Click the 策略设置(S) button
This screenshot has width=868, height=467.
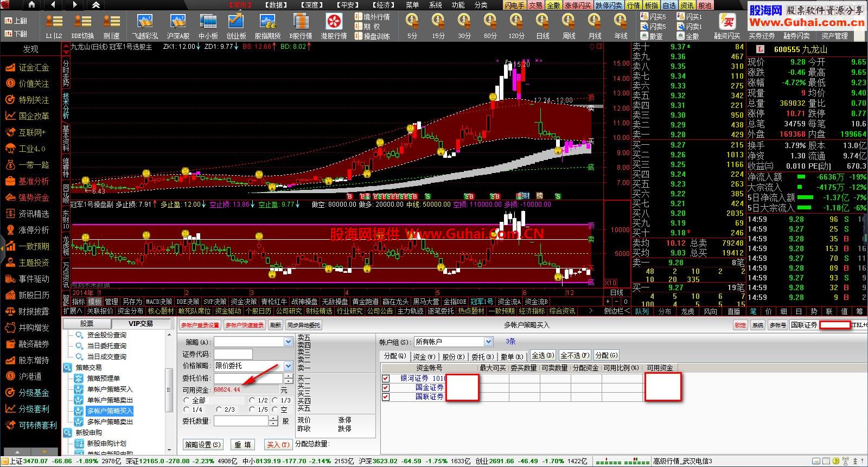coord(203,444)
